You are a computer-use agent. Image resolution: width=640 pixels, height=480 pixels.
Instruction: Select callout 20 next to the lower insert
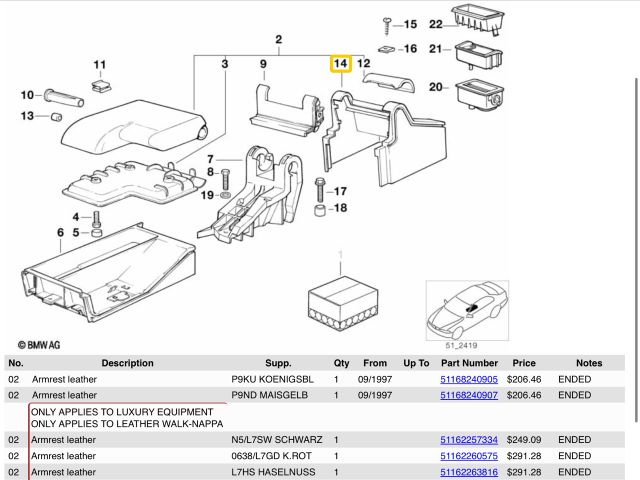(435, 87)
